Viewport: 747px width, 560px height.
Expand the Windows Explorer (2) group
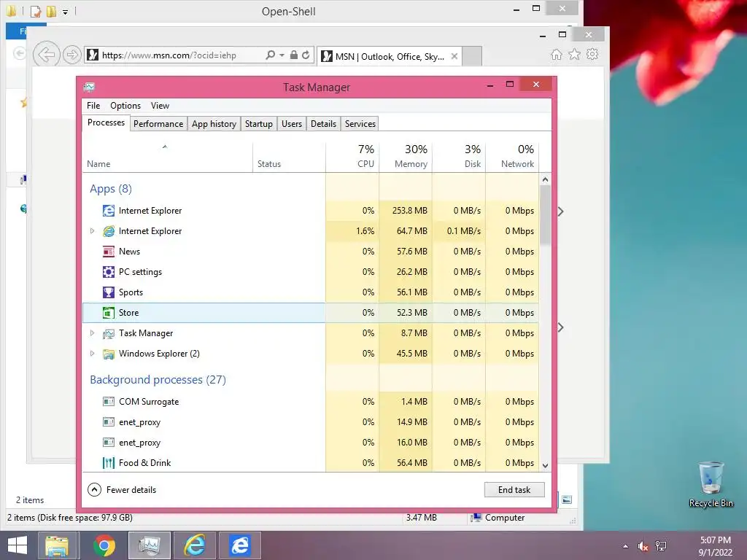click(92, 354)
